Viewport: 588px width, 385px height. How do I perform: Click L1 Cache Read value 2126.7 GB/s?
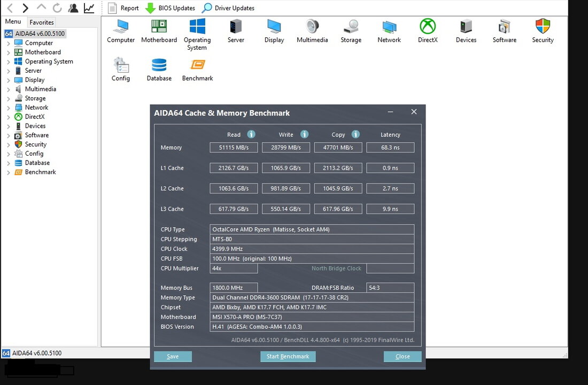pos(234,168)
